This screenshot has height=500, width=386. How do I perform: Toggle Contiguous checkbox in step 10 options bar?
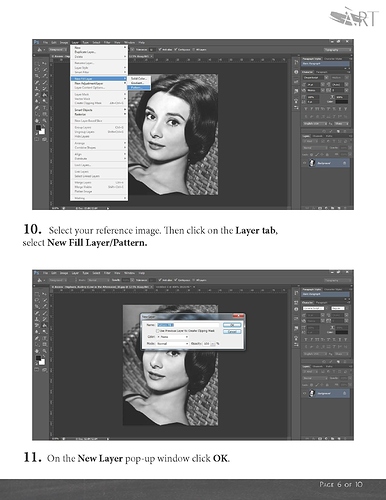click(x=175, y=49)
